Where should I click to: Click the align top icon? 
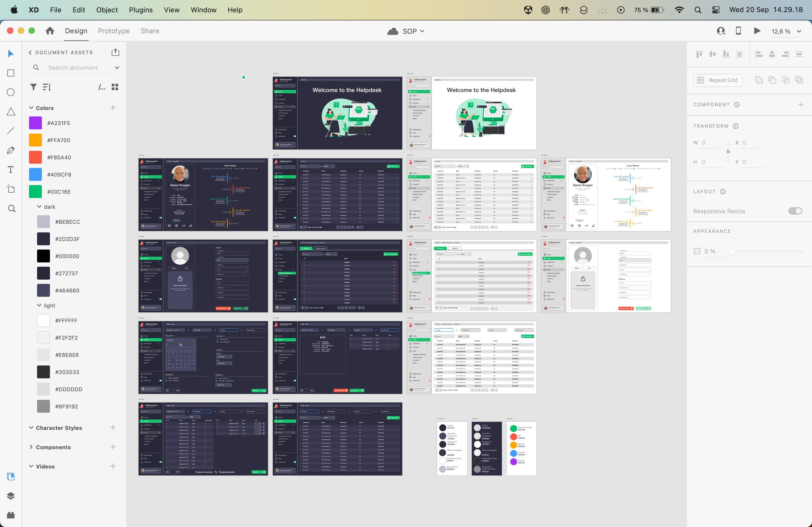699,54
